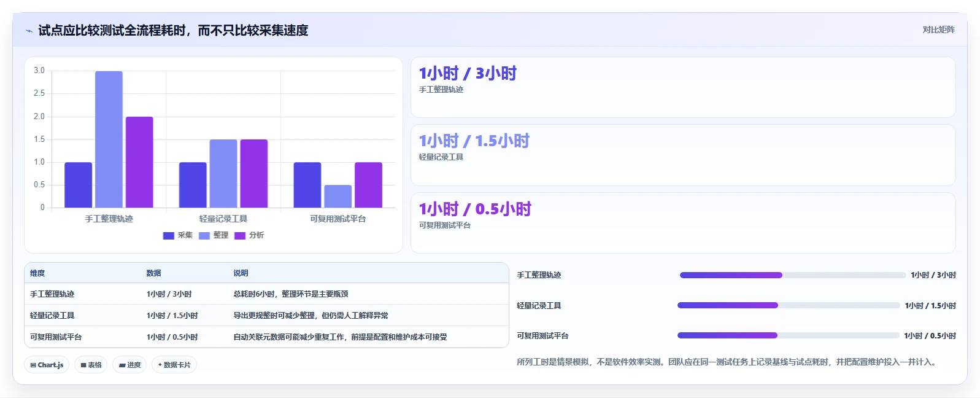Toggle the 分析 legend swatch
Viewport: 980px width, 398px height.
tap(240, 235)
